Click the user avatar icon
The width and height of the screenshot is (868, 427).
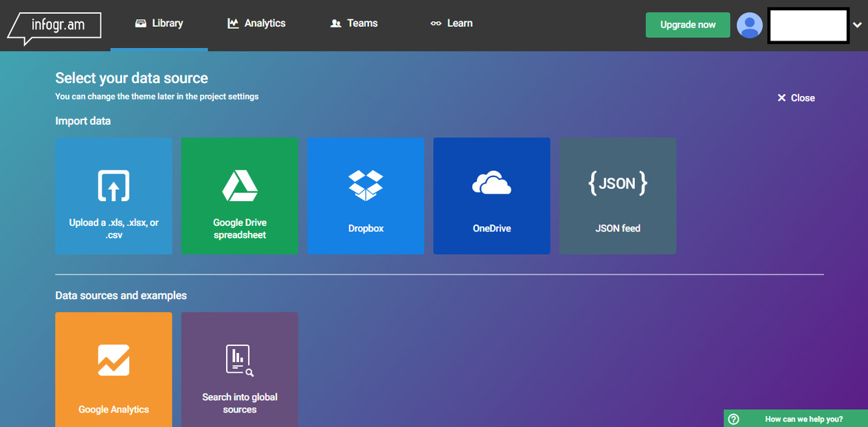[x=750, y=25]
